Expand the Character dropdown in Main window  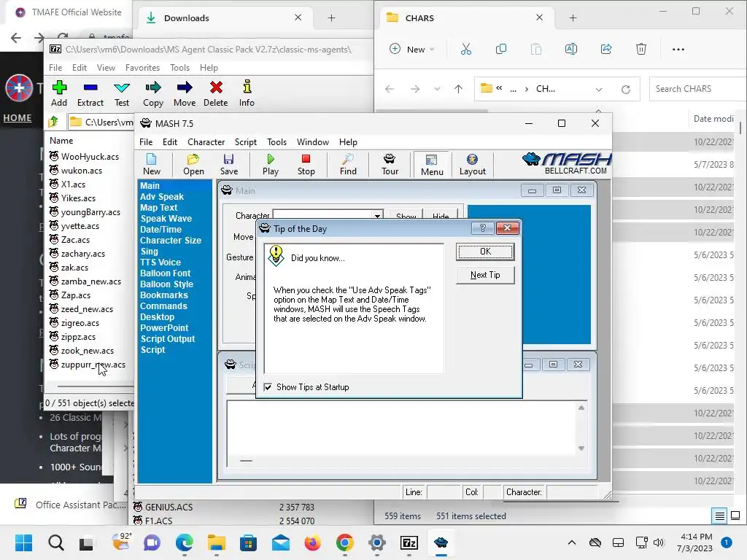point(377,216)
